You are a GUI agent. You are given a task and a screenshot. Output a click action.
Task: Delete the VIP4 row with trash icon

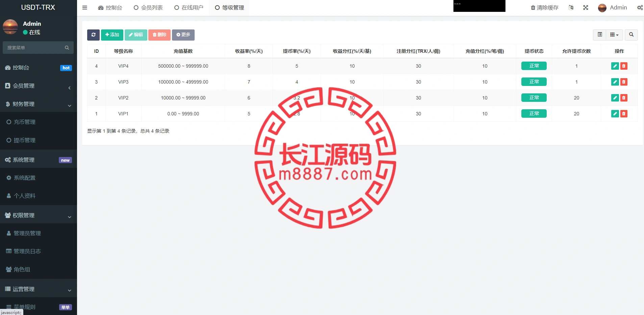tap(624, 66)
